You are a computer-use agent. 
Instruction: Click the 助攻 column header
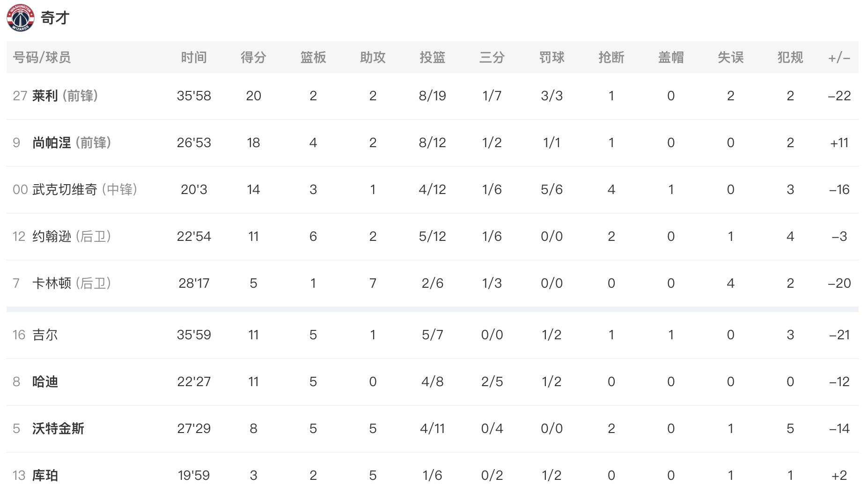[x=373, y=57]
